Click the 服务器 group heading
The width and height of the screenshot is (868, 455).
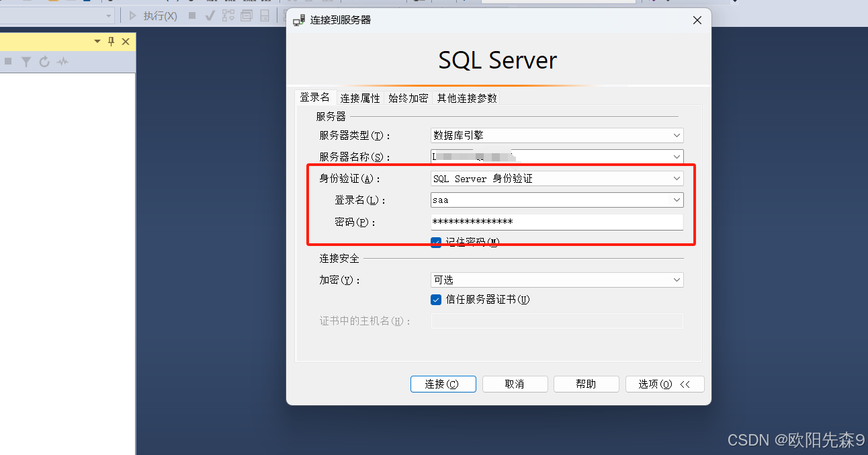tap(331, 117)
